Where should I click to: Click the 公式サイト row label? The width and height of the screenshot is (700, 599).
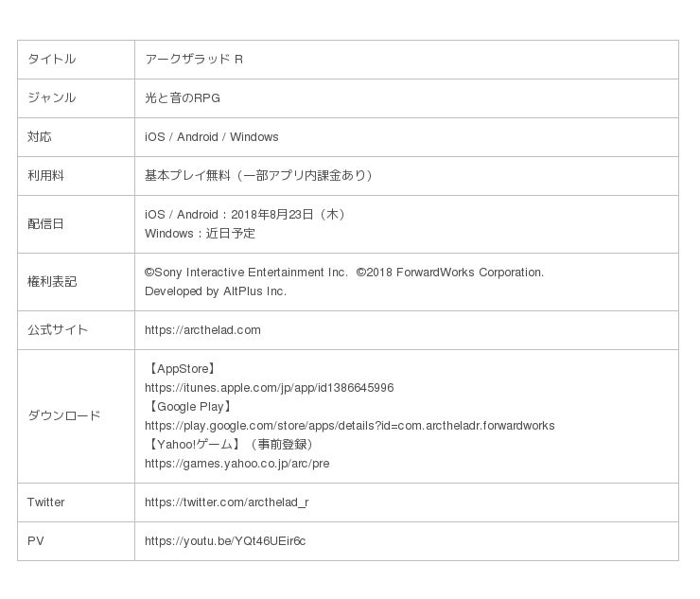pyautogui.click(x=57, y=330)
